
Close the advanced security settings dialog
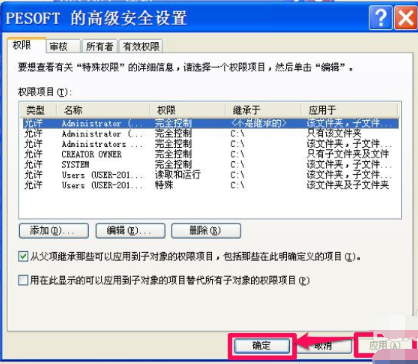[x=405, y=18]
